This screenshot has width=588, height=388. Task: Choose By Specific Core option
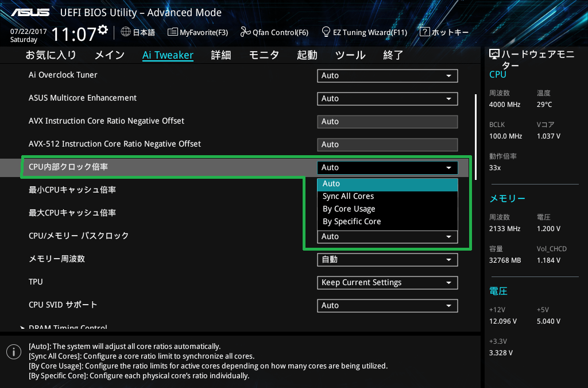[388, 221]
